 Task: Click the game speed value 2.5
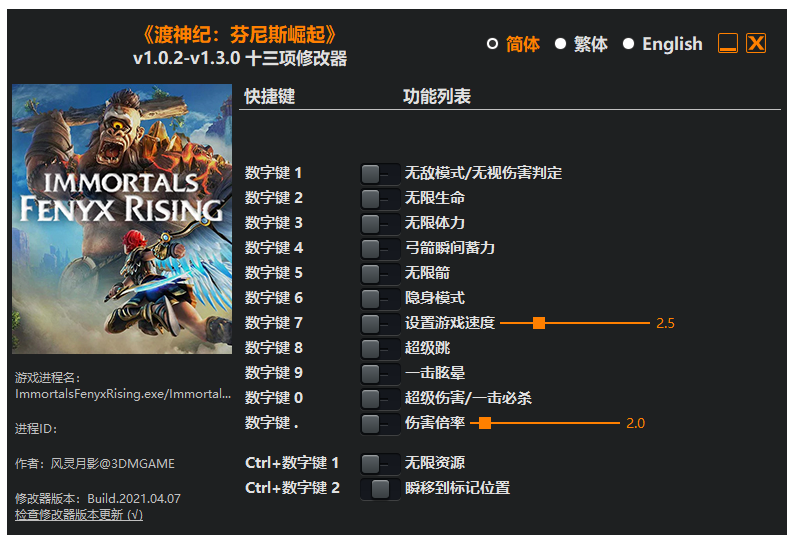coord(665,323)
